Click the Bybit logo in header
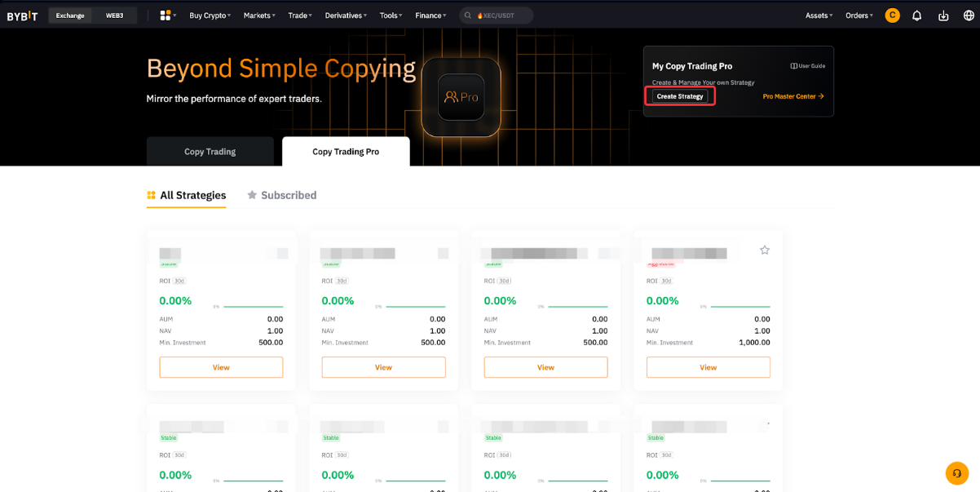980x492 pixels. click(x=22, y=16)
